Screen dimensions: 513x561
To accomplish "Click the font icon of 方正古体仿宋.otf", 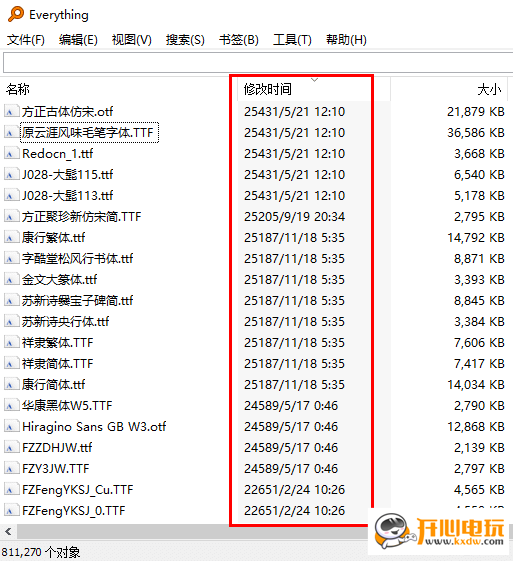I will point(11,111).
